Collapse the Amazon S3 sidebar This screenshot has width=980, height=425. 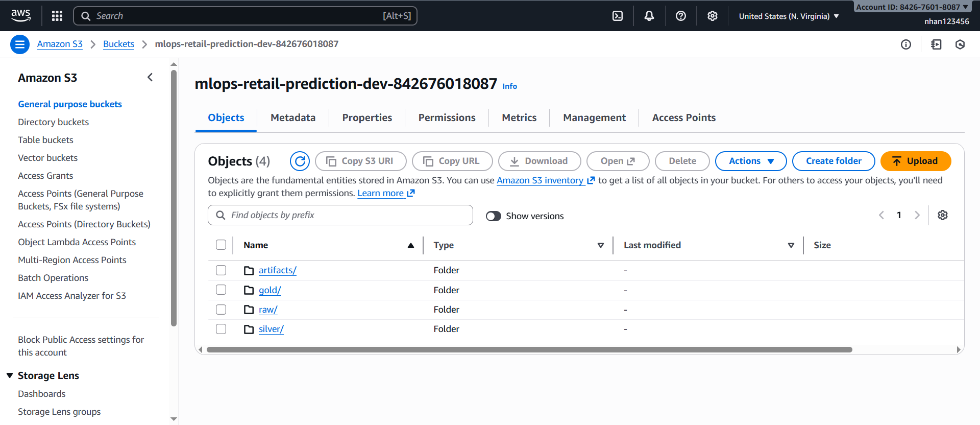point(150,77)
